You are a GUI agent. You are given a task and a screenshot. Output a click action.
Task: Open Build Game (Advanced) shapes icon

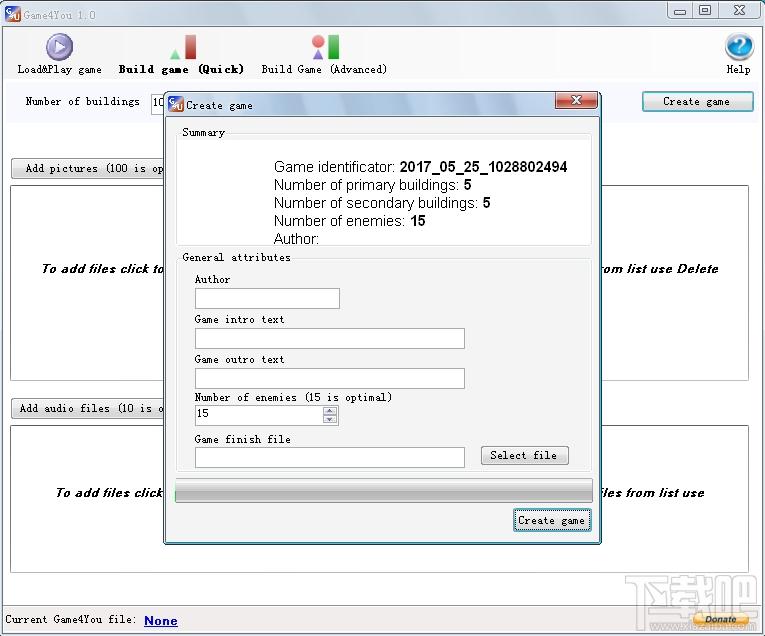tap(325, 47)
